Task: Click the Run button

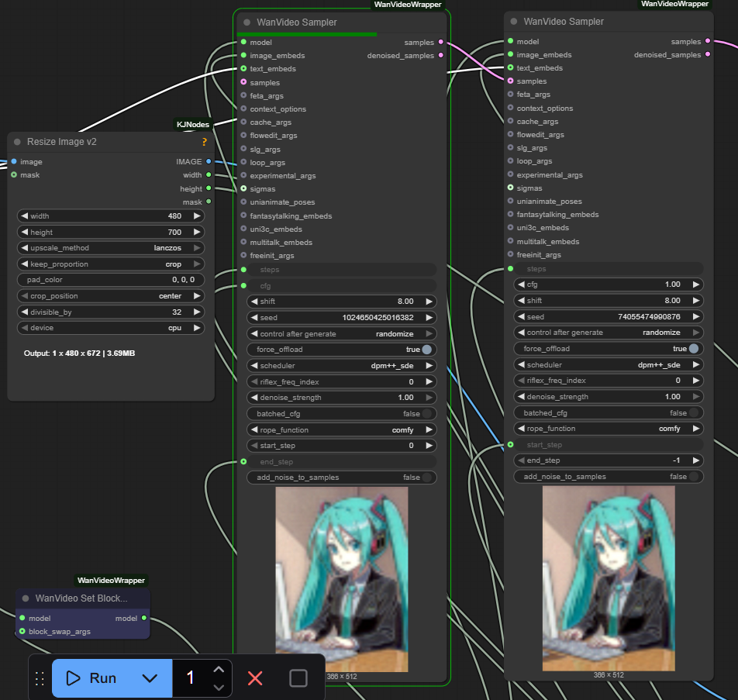Action: (112, 678)
